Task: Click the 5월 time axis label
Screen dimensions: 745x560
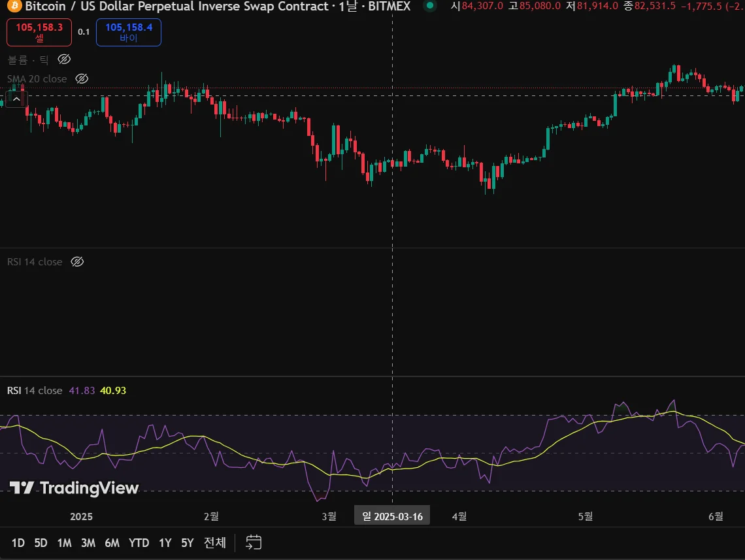Action: click(x=586, y=516)
